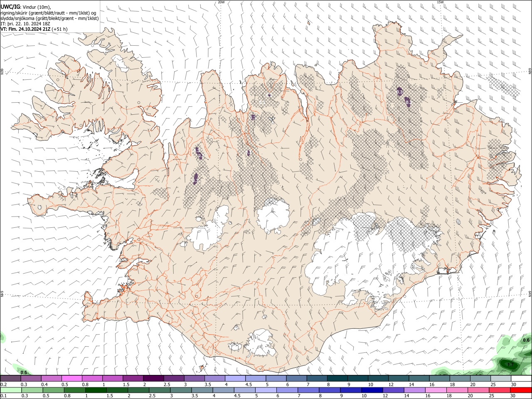This screenshot has width=532, height=399.
Task: Select the palest green bottom legend swatch at 0.1
Action: [x=10, y=390]
